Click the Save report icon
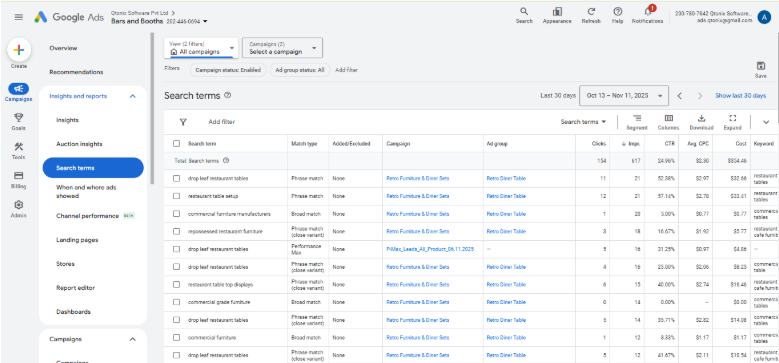The image size is (779, 363). [761, 66]
